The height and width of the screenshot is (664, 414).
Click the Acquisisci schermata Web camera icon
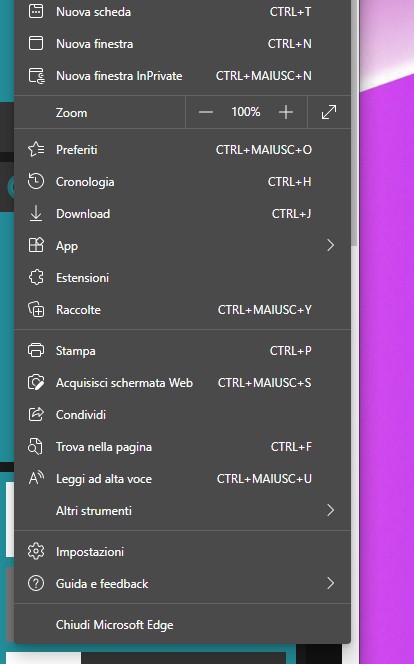[36, 382]
